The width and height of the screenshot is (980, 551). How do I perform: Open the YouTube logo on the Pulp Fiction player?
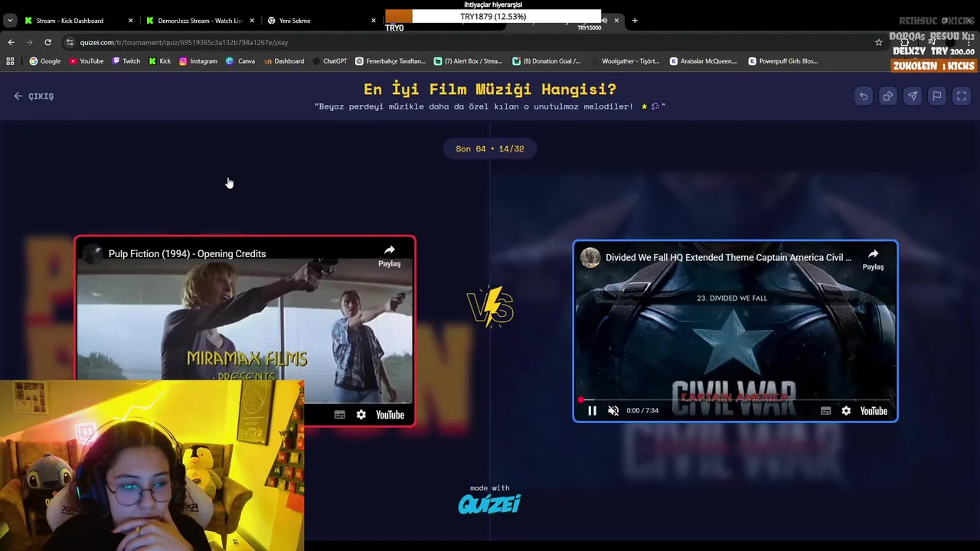(390, 415)
